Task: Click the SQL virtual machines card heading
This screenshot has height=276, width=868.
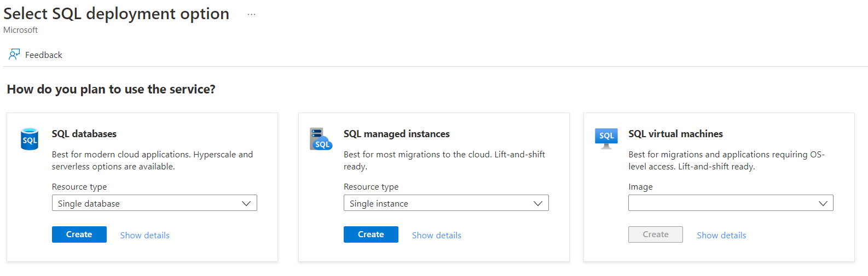Action: click(675, 134)
